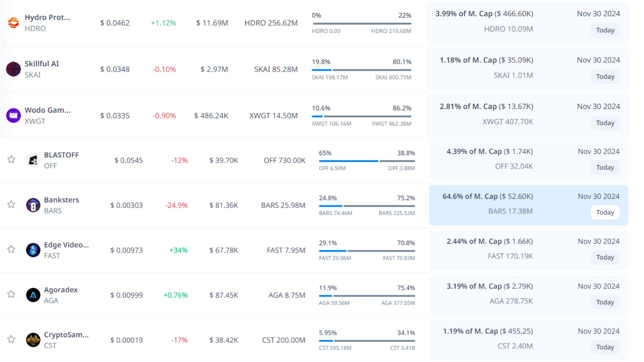644x362 pixels.
Task: Click the Hydro Protocol HDRO logo icon
Action: click(x=13, y=23)
